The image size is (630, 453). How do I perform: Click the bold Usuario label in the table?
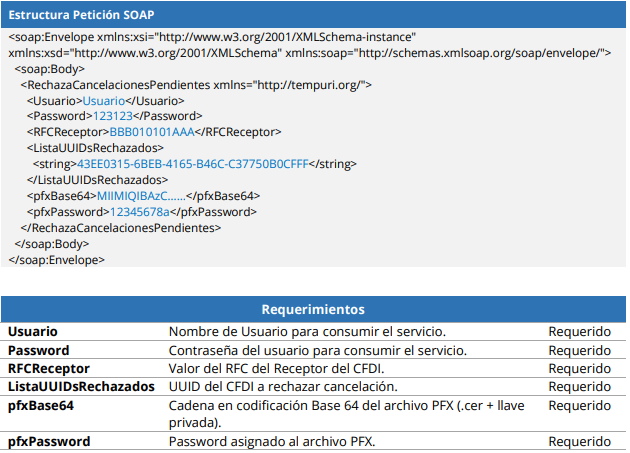pyautogui.click(x=33, y=331)
